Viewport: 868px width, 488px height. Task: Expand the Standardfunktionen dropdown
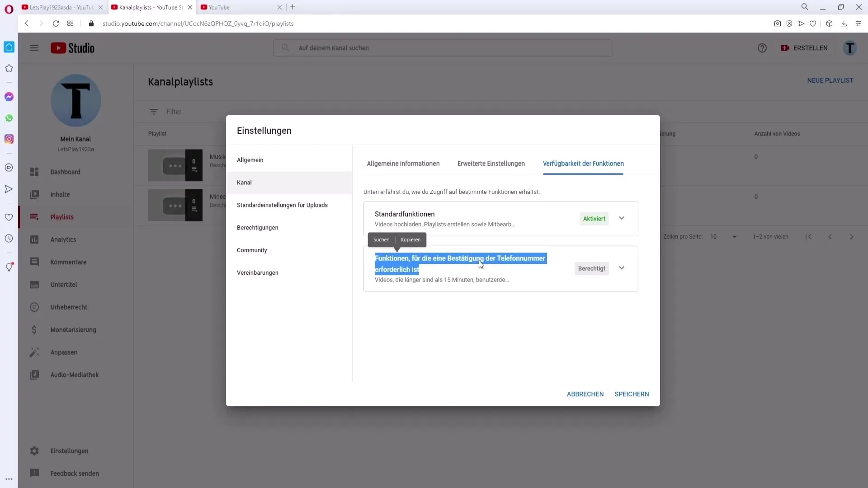point(623,218)
